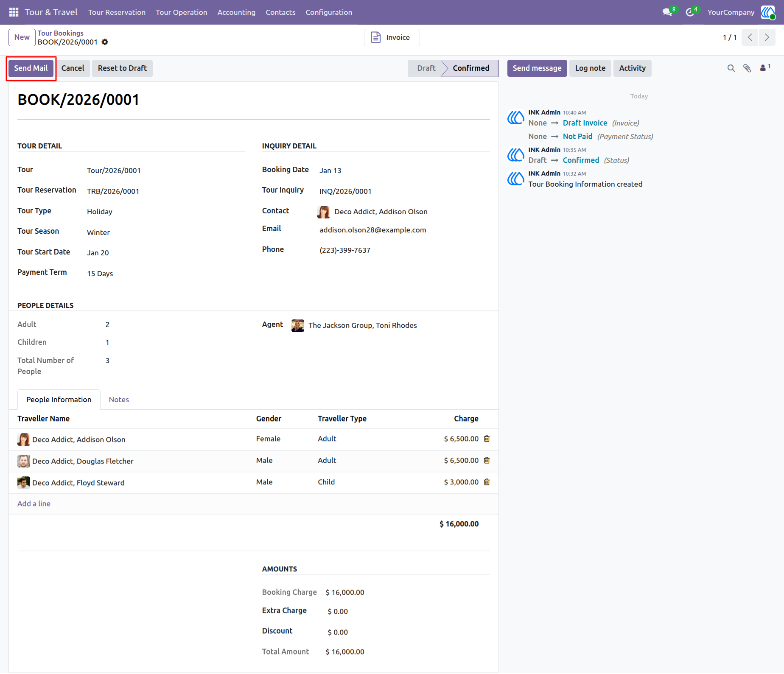Delete Douglas Fletcher traveller line
784x674 pixels.
[x=487, y=461]
